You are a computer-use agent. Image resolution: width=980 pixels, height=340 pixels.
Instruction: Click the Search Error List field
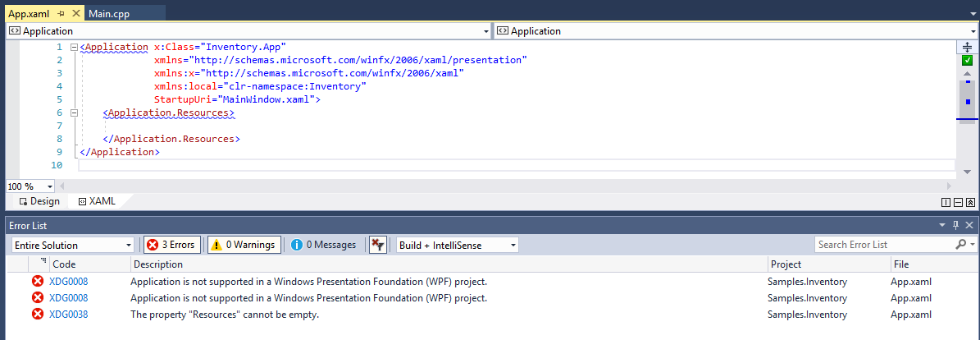coord(885,245)
